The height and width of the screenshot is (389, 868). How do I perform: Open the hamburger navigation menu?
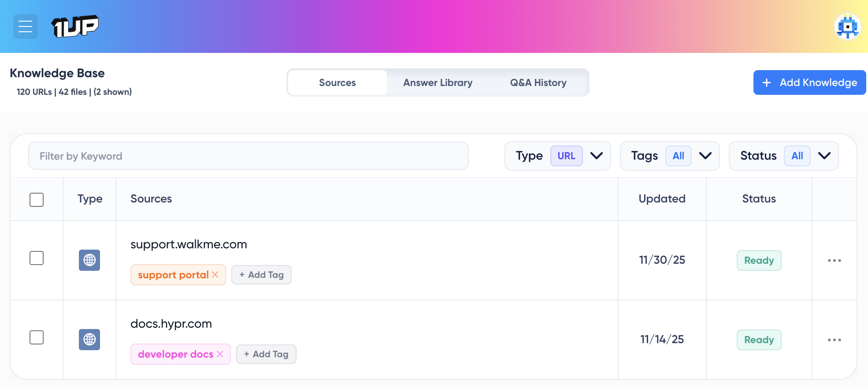coord(25,26)
